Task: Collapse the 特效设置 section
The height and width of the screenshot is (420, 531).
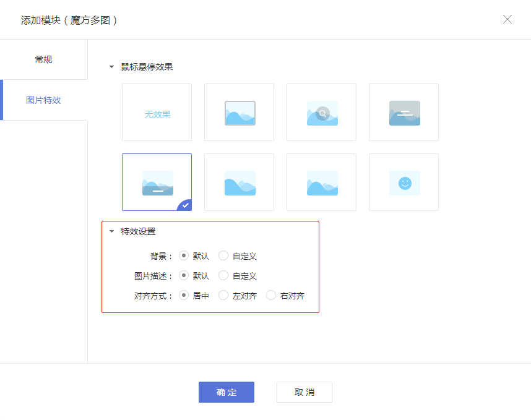Action: coord(112,231)
